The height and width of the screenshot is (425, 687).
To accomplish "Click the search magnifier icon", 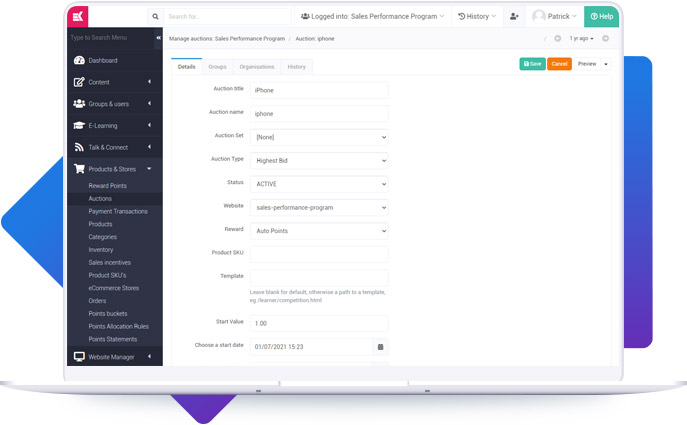I will [154, 16].
